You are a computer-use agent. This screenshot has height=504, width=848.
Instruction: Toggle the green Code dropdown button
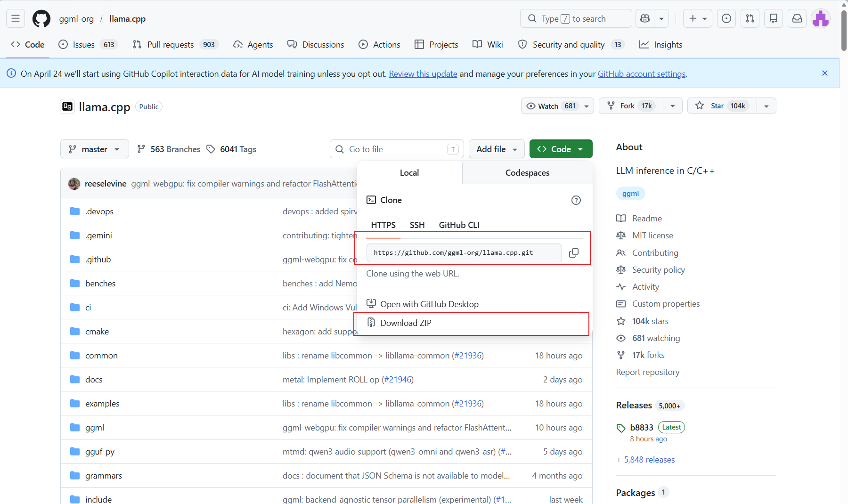click(x=561, y=149)
